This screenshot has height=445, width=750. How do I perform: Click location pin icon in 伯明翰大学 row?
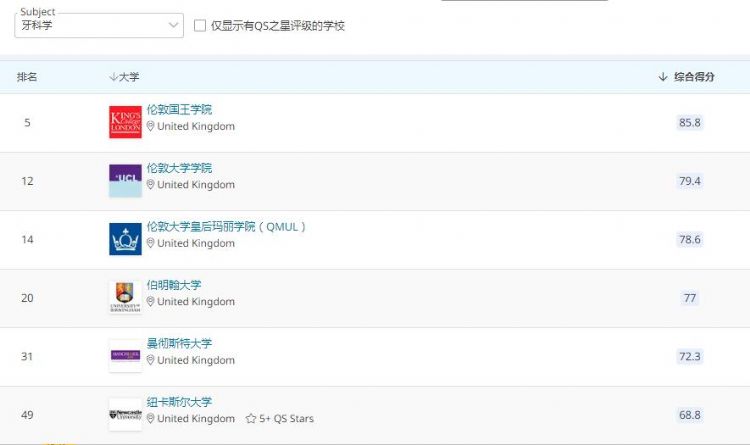pyautogui.click(x=150, y=301)
